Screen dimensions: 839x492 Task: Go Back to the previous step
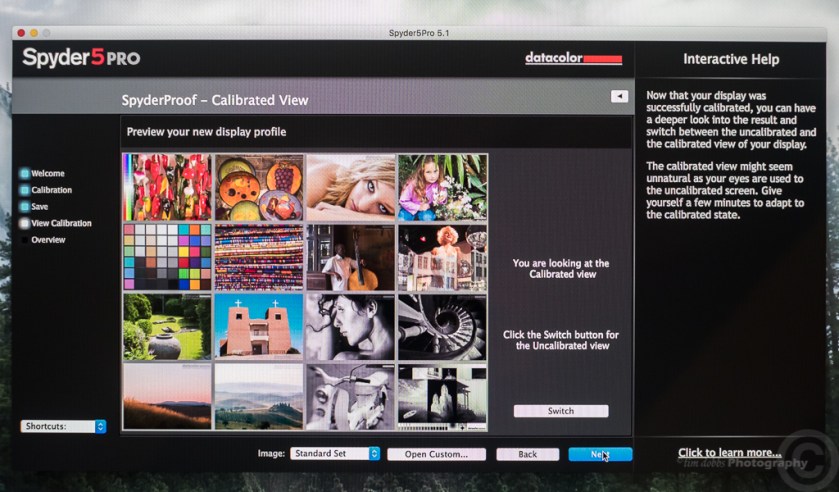tap(527, 454)
